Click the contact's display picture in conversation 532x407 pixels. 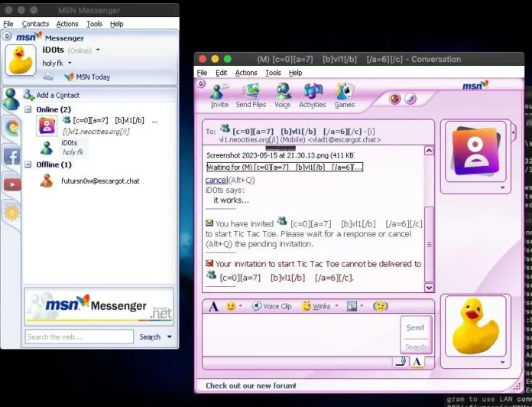point(475,151)
